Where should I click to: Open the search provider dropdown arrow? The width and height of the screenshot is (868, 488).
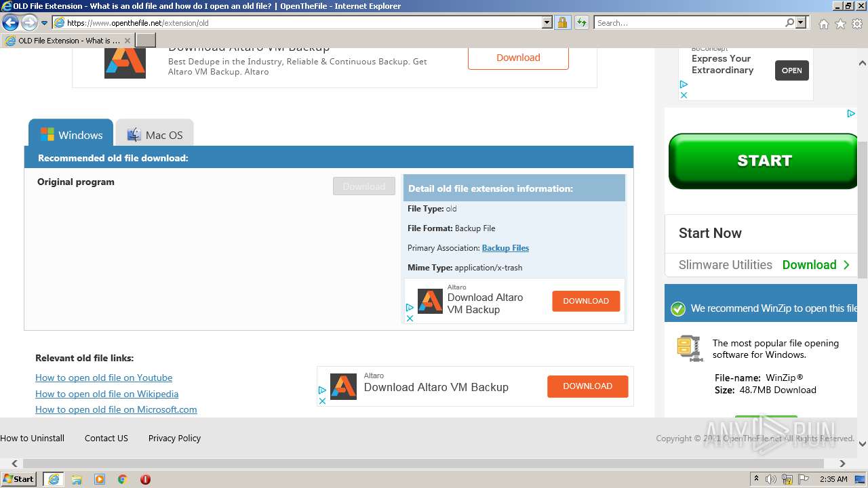tap(801, 22)
